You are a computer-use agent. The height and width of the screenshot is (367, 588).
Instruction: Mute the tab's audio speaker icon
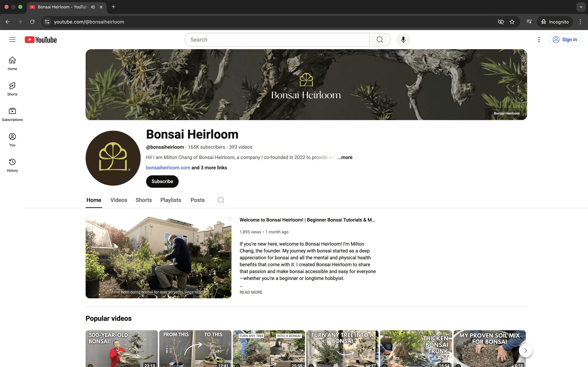pos(93,7)
